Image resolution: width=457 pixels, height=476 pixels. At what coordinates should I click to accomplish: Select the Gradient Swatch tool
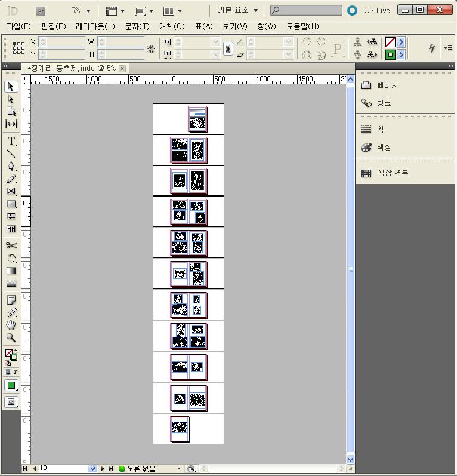click(11, 271)
